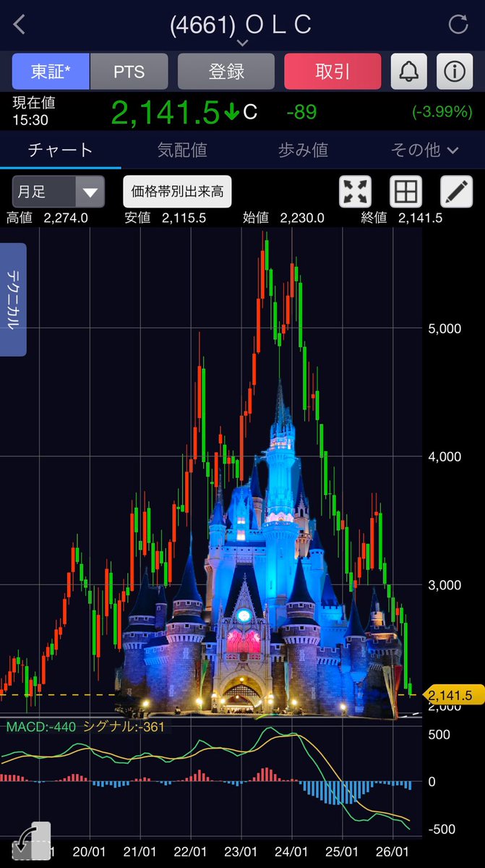Expand the chevron under the (4661) OLC title
Viewport: 485px width, 868px height.
coord(242,43)
